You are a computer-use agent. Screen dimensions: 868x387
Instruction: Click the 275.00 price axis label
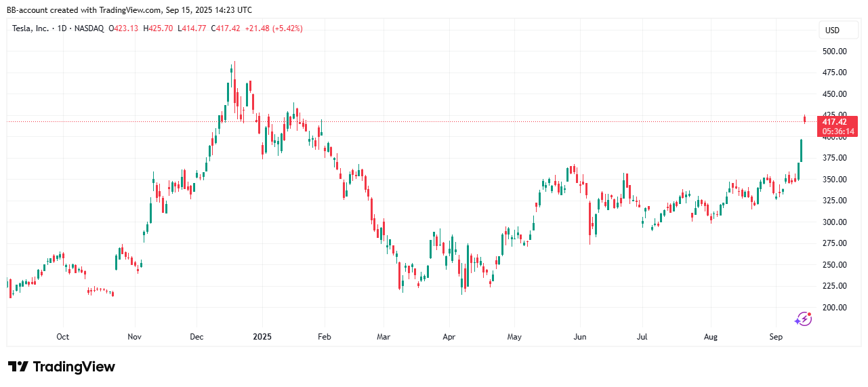click(835, 243)
